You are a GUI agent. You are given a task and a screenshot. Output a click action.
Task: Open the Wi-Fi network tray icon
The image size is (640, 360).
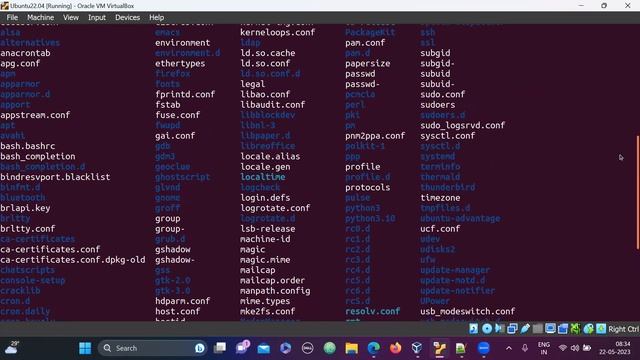tap(563, 348)
